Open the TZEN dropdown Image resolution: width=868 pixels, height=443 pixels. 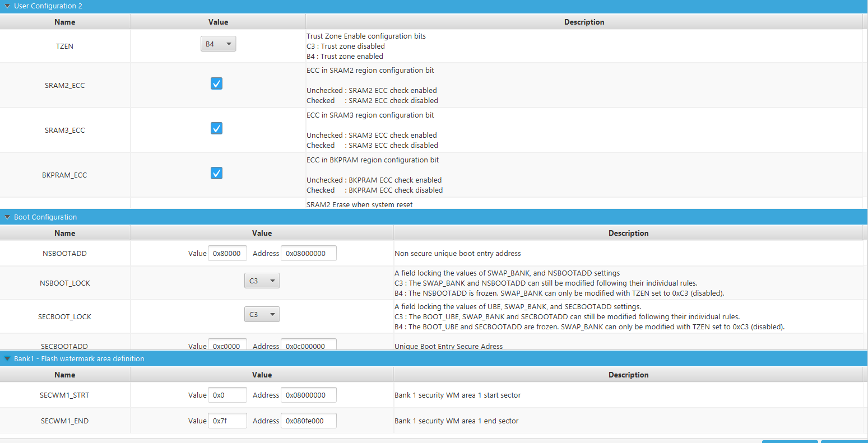pyautogui.click(x=218, y=43)
